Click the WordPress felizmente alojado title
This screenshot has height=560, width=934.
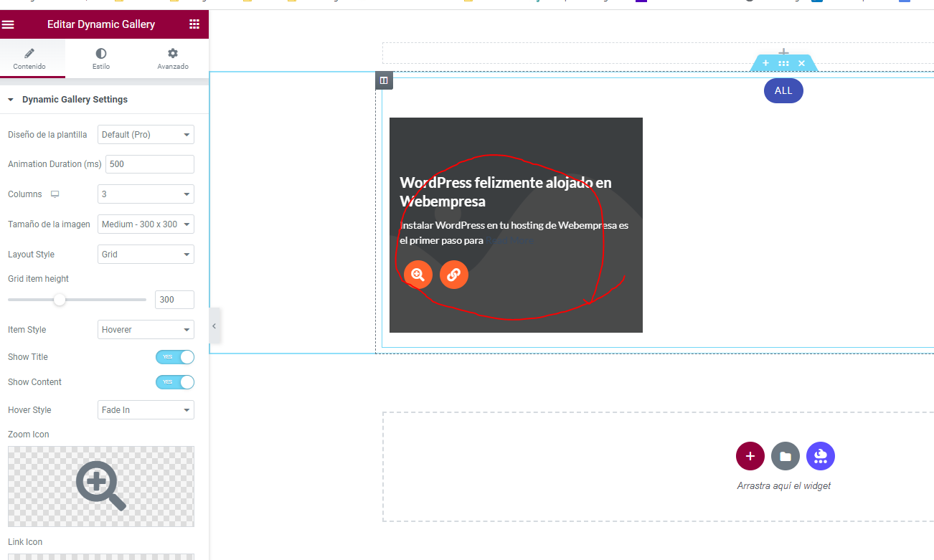point(506,192)
